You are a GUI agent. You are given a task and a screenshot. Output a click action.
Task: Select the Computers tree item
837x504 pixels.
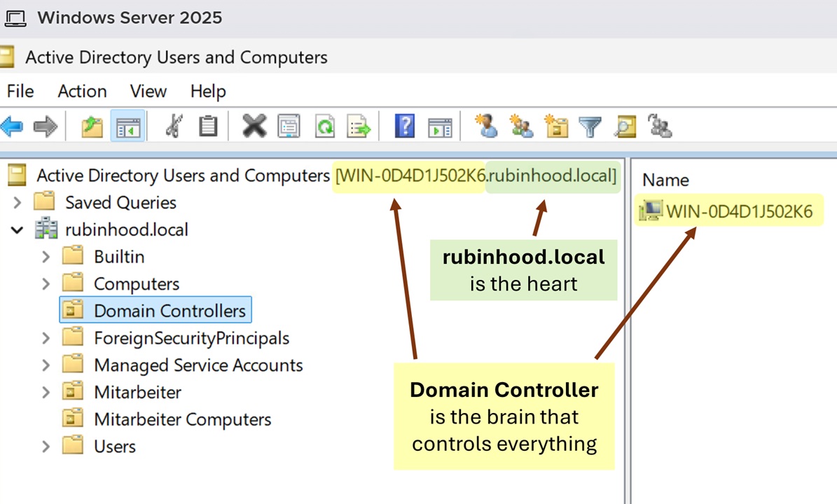(137, 283)
